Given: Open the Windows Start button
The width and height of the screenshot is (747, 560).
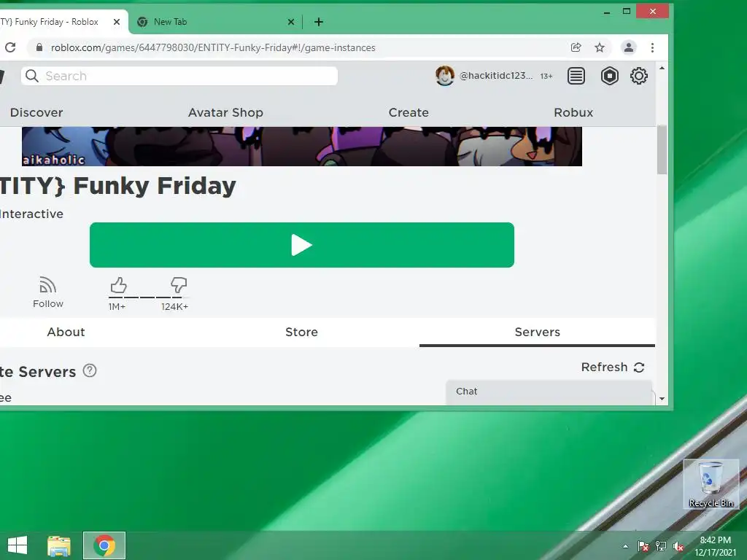Looking at the screenshot, I should 18,545.
